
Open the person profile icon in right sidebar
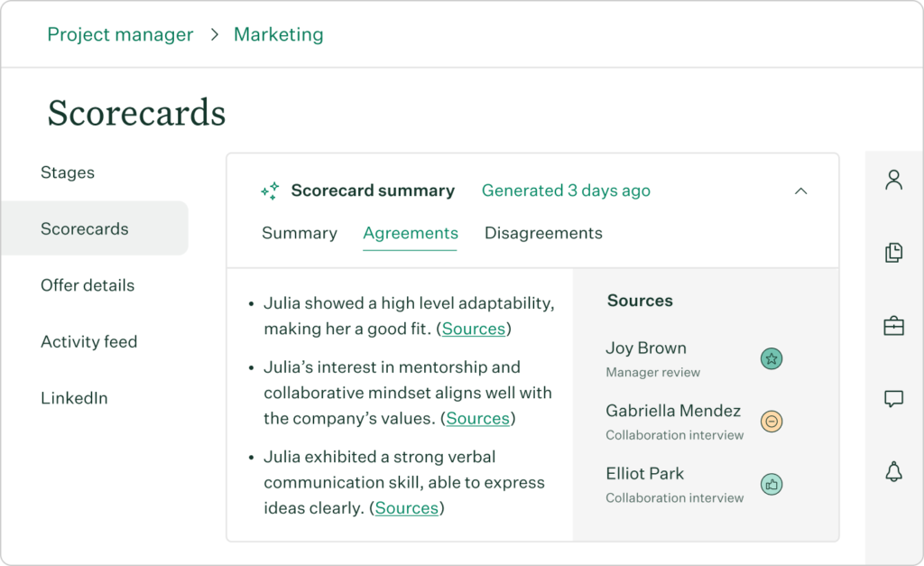[x=894, y=180]
